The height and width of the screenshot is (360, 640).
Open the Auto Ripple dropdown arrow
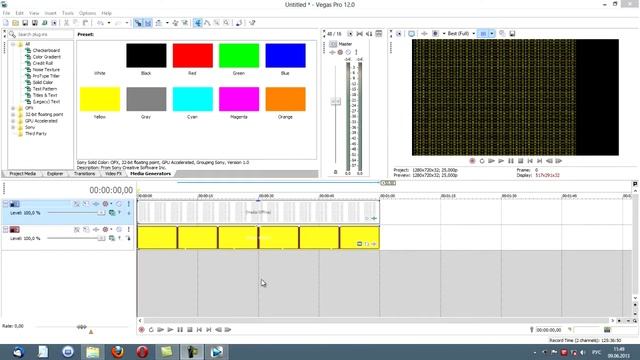tap(167, 23)
